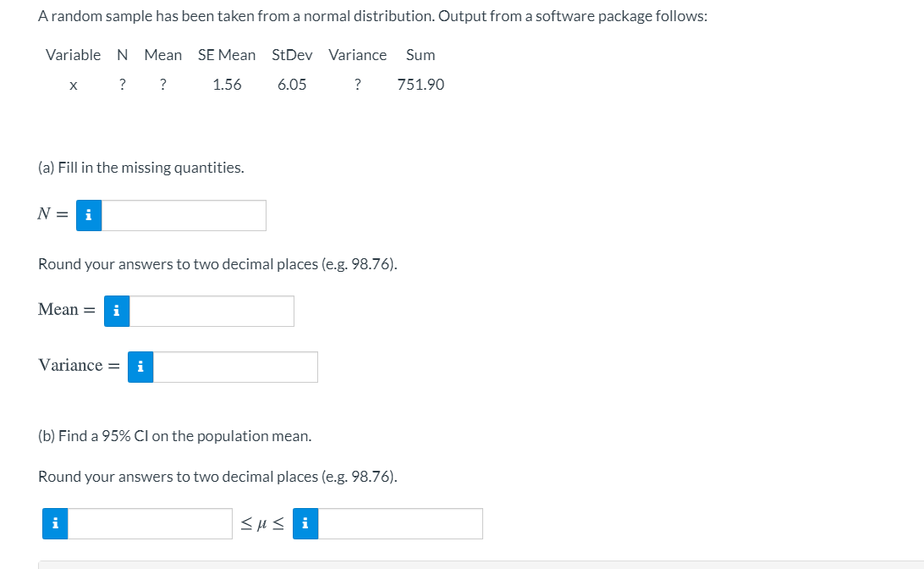Click the question mark under the Variance column

(357, 84)
